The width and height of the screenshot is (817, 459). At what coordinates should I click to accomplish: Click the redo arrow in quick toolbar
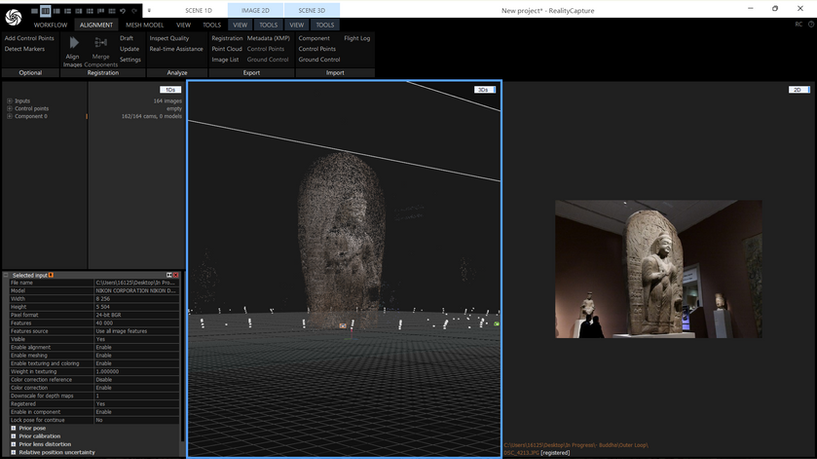click(x=133, y=10)
